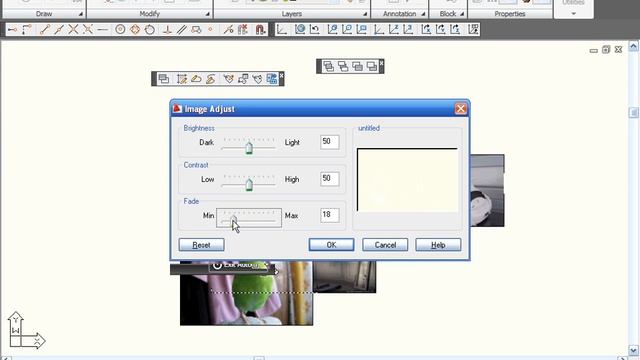640x360 pixels.
Task: Select the Temporary Track Point snap
Action: 12,29
